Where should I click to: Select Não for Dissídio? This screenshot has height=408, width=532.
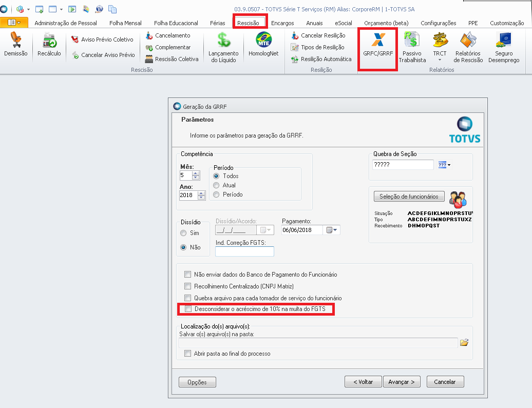183,247
